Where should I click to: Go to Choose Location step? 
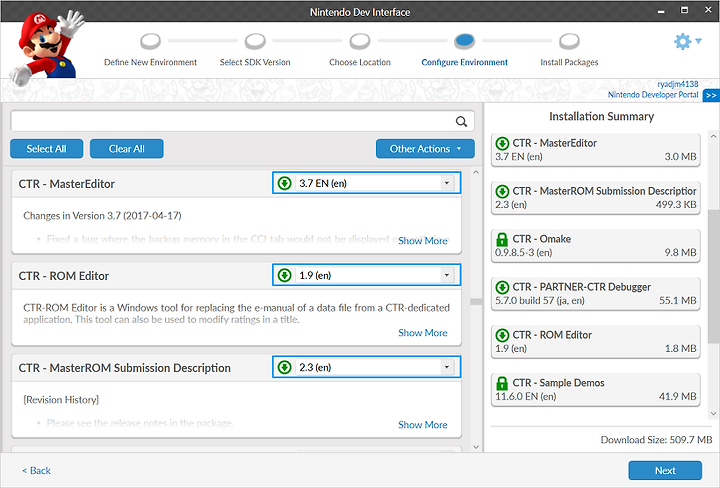360,50
